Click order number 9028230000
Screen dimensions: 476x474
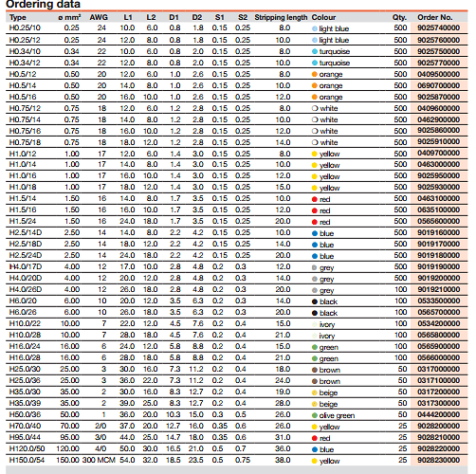tap(439, 460)
